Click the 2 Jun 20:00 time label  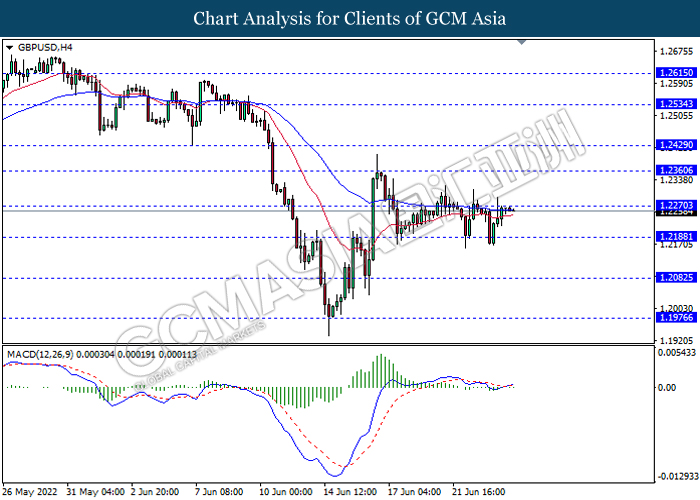pos(155,492)
